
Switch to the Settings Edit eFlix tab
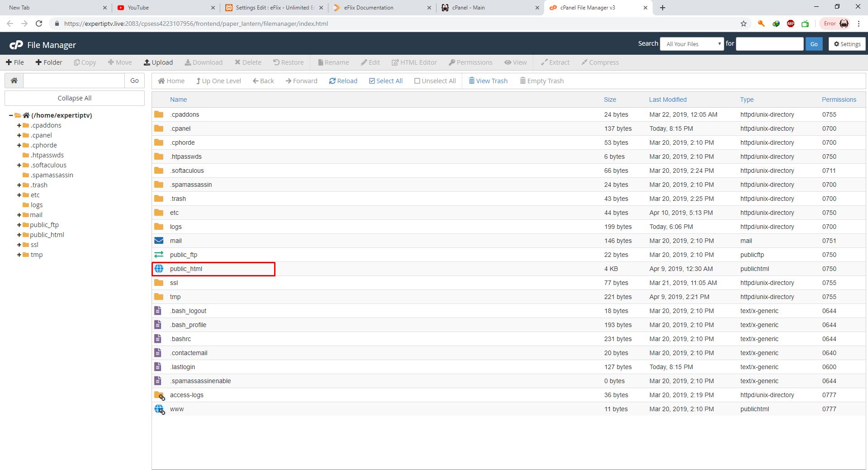[274, 8]
